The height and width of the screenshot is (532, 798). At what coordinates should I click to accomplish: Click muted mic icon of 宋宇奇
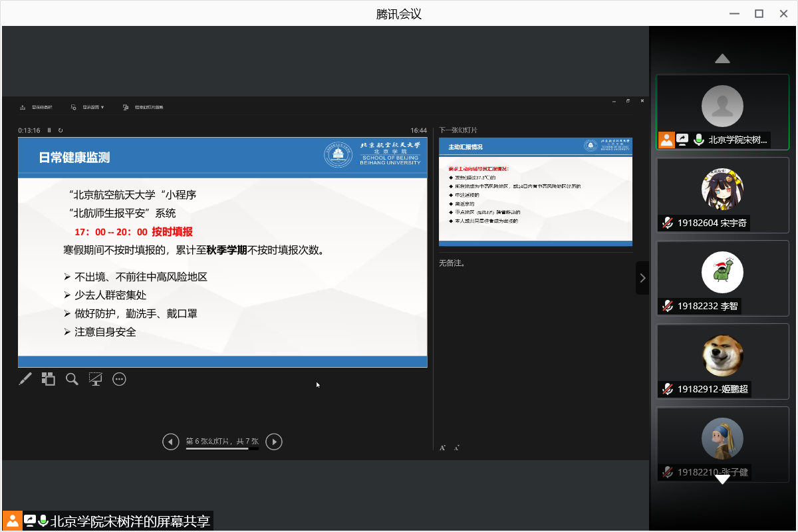(668, 223)
